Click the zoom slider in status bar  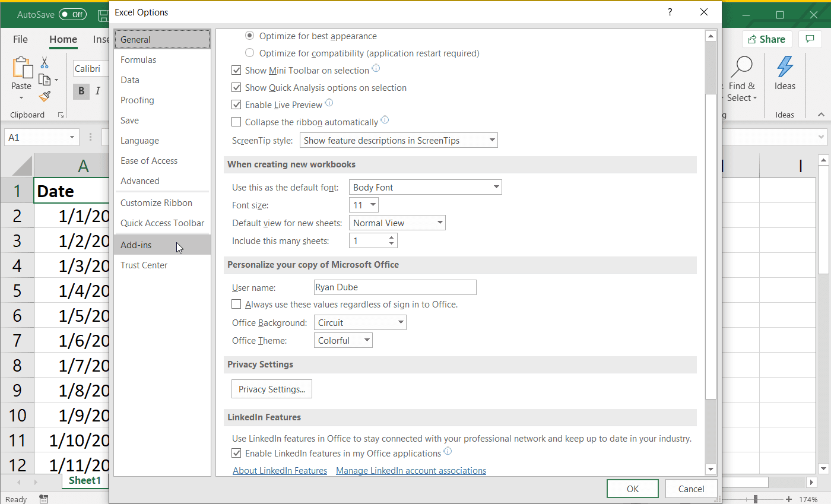coord(755,499)
